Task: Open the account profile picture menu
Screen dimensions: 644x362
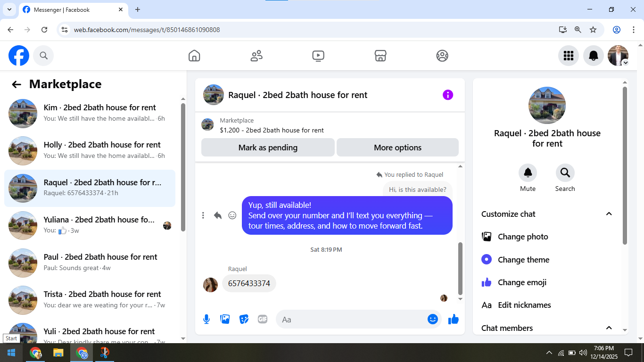Action: (x=618, y=56)
